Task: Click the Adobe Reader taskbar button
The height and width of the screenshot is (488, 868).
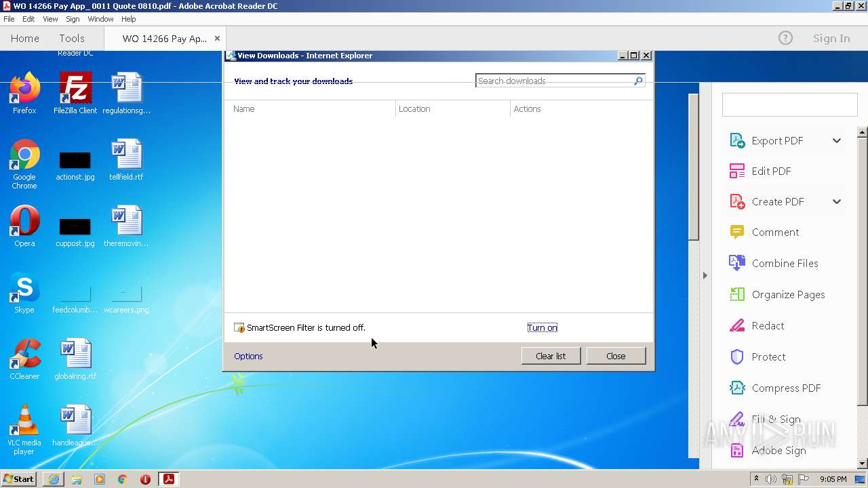Action: [x=168, y=479]
